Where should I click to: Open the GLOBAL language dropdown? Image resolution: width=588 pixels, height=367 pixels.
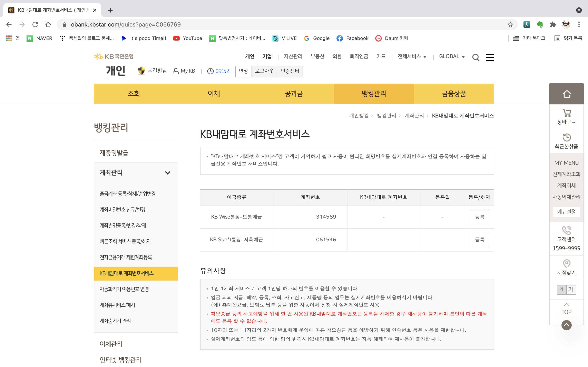click(452, 56)
